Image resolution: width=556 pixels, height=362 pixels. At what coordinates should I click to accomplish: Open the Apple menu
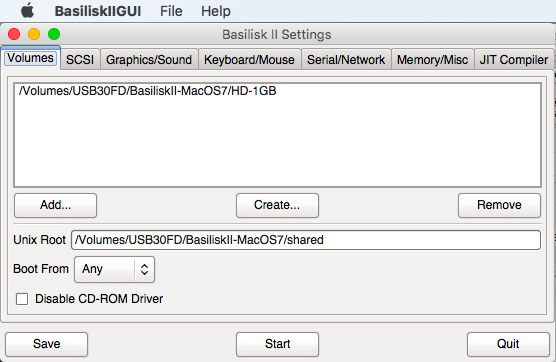pyautogui.click(x=27, y=10)
